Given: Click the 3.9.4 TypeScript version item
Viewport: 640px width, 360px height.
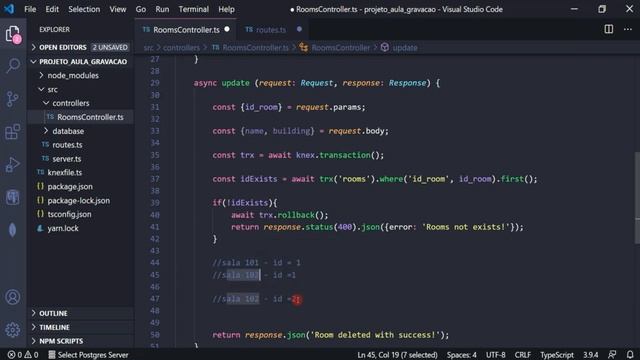Looking at the screenshot, I should click(x=591, y=355).
